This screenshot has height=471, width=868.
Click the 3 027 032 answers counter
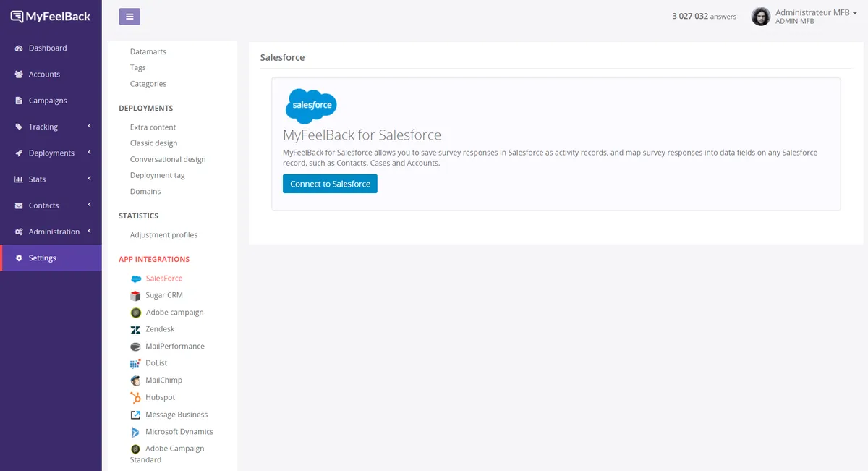click(704, 17)
